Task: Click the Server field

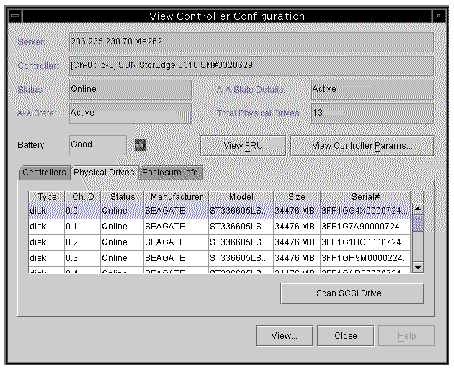Action: point(251,42)
